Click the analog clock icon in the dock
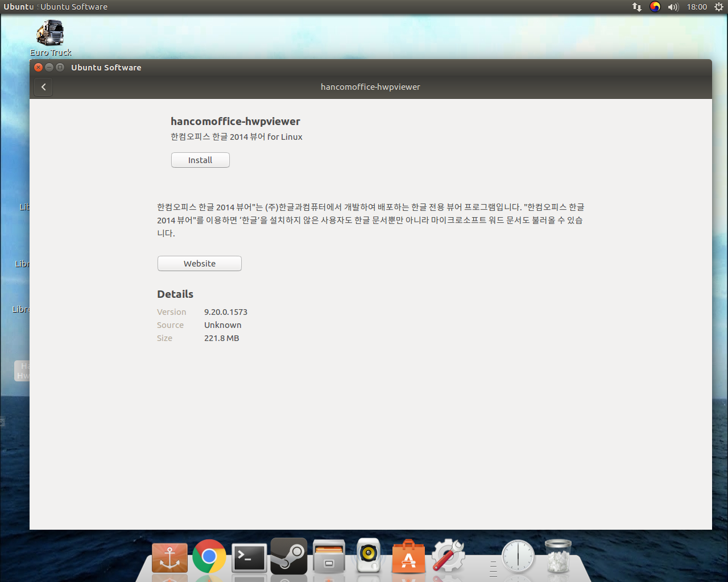 pos(518,556)
